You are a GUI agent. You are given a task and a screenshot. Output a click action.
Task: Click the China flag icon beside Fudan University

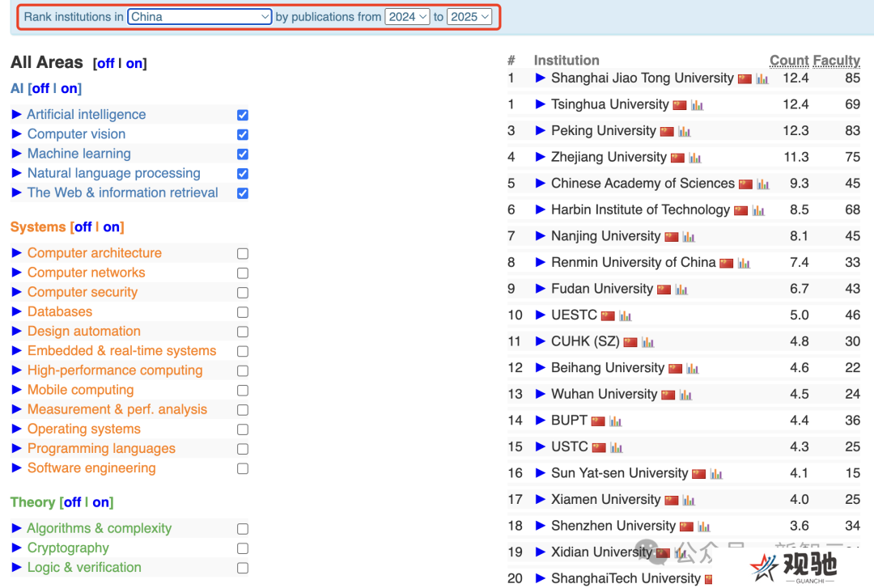[664, 290]
